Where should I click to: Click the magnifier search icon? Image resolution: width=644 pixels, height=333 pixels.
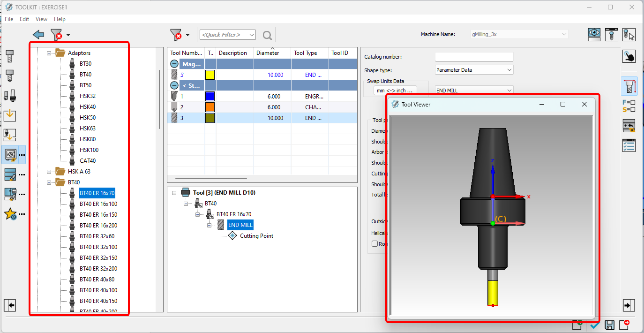pos(267,35)
